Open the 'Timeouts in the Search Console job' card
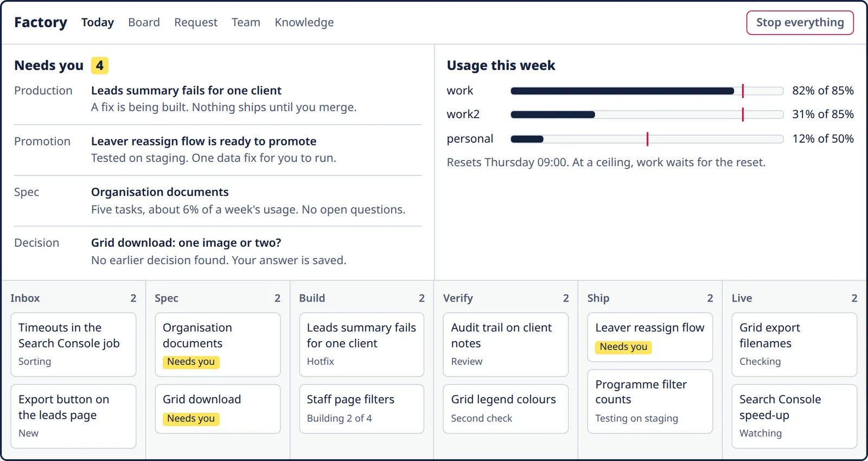Viewport: 868px width, 461px height. (x=73, y=344)
